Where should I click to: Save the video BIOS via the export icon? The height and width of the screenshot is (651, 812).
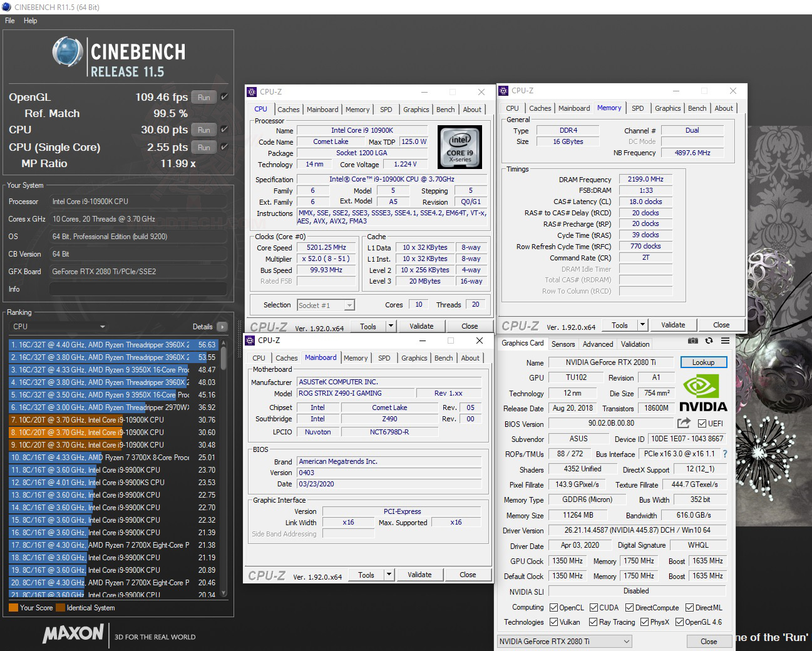tap(684, 423)
